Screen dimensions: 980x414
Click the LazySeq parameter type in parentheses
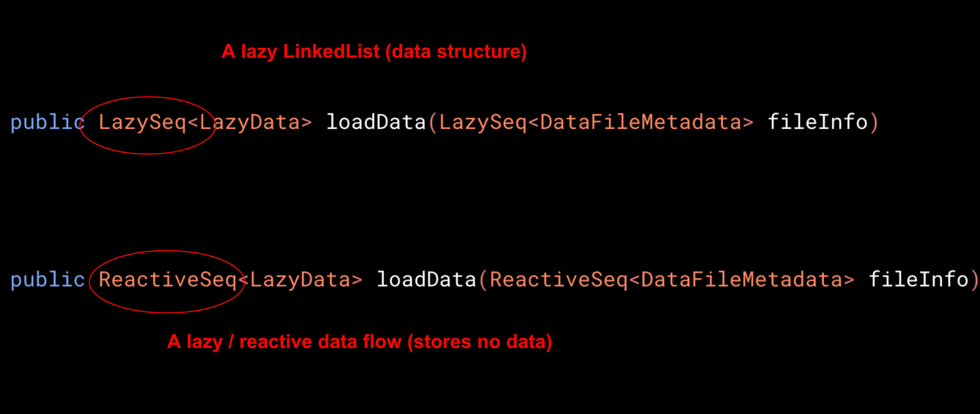(483, 122)
